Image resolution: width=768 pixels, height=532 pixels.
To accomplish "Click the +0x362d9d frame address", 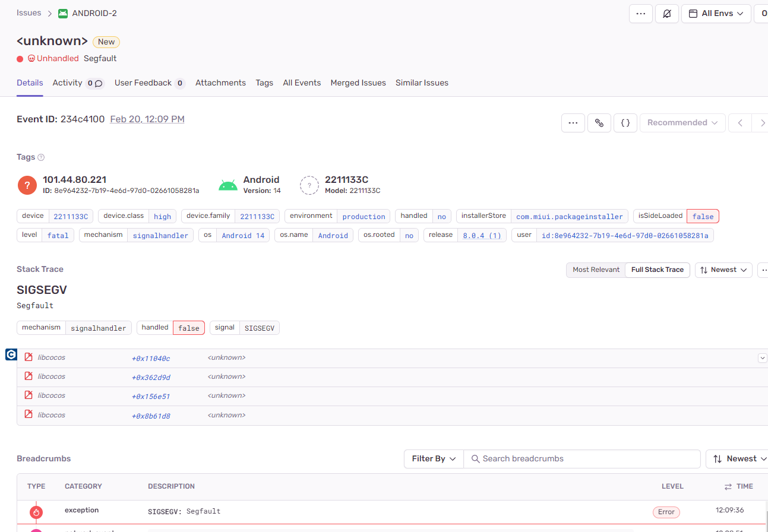I will point(151,377).
